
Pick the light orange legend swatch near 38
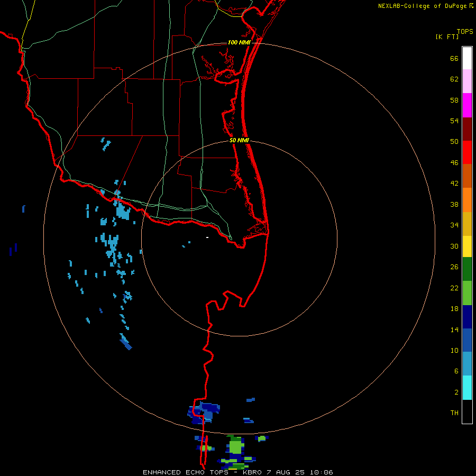tap(467, 200)
